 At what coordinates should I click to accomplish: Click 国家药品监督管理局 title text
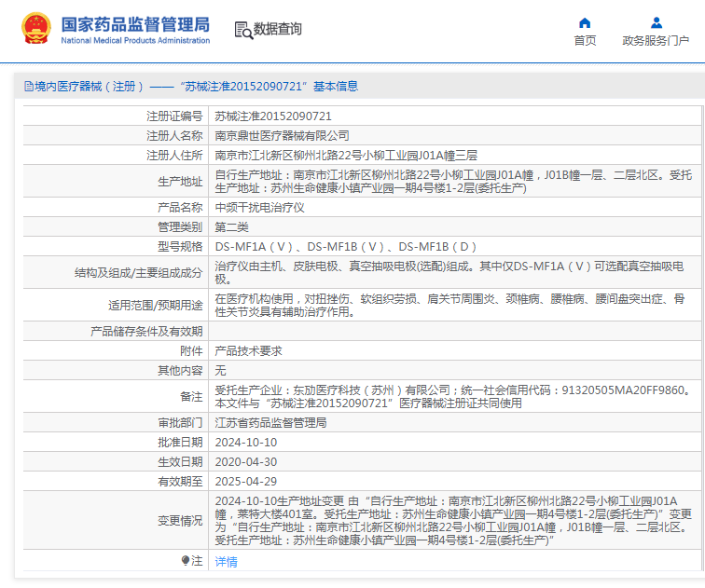(135, 24)
